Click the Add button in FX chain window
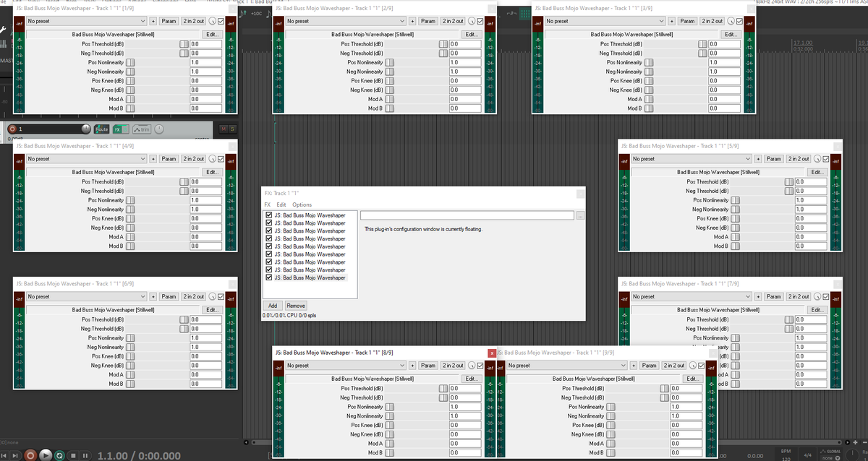This screenshot has width=868, height=461. click(x=273, y=306)
